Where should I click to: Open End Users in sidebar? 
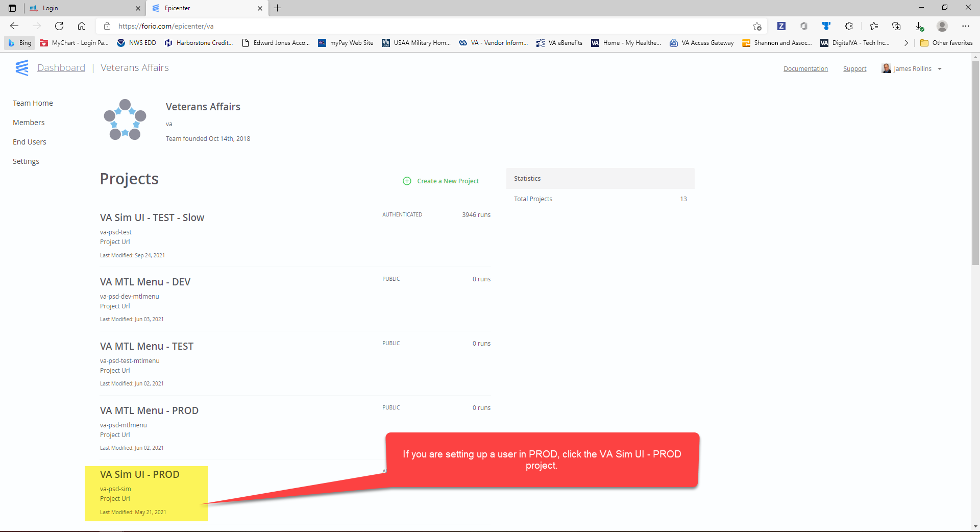(30, 142)
